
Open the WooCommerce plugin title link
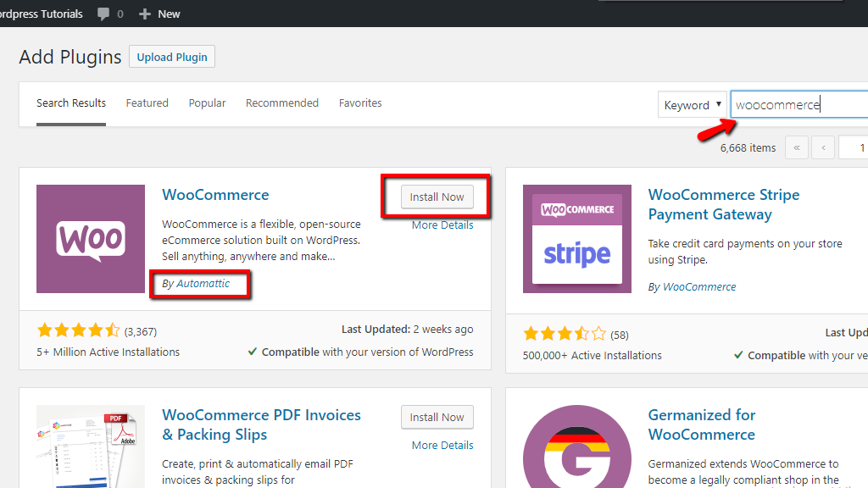(215, 195)
